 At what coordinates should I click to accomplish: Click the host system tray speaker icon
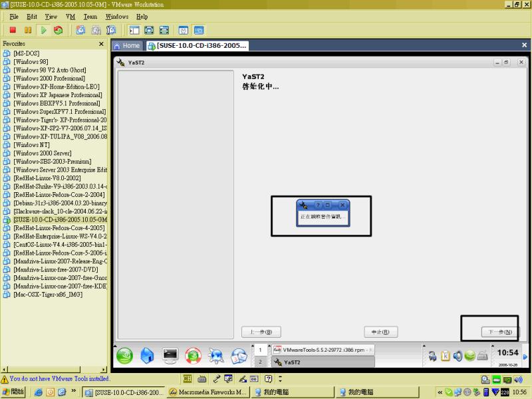coord(518,379)
